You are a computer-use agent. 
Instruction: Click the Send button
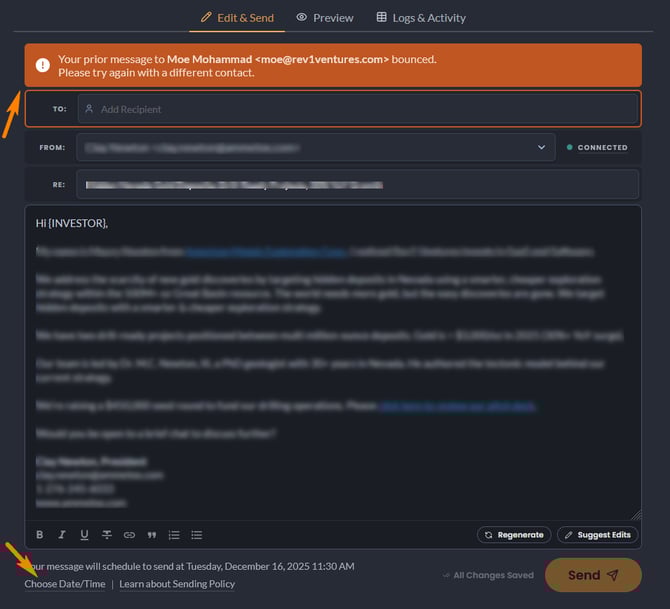[x=593, y=575]
